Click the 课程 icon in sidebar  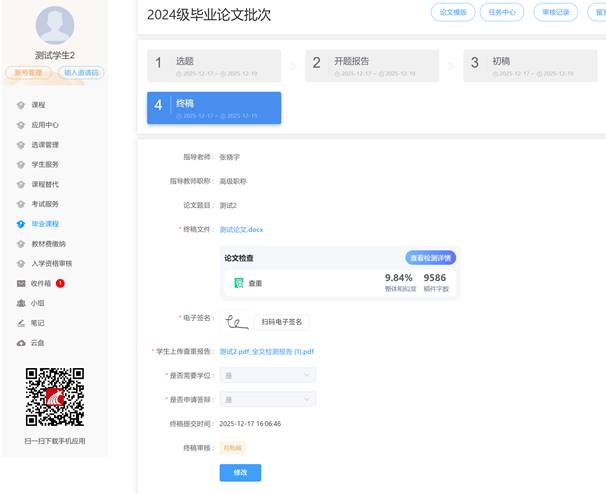pos(21,105)
